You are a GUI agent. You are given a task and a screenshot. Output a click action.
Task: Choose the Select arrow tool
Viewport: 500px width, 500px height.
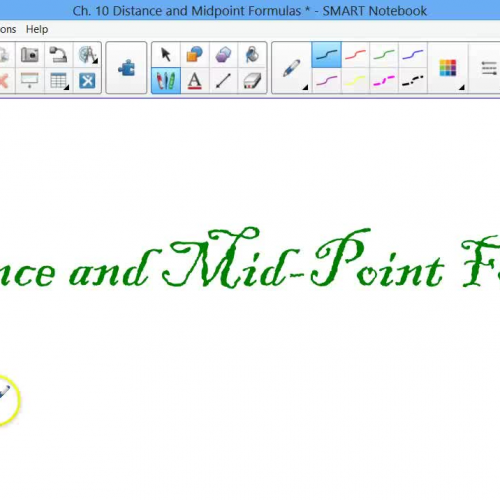pyautogui.click(x=166, y=54)
